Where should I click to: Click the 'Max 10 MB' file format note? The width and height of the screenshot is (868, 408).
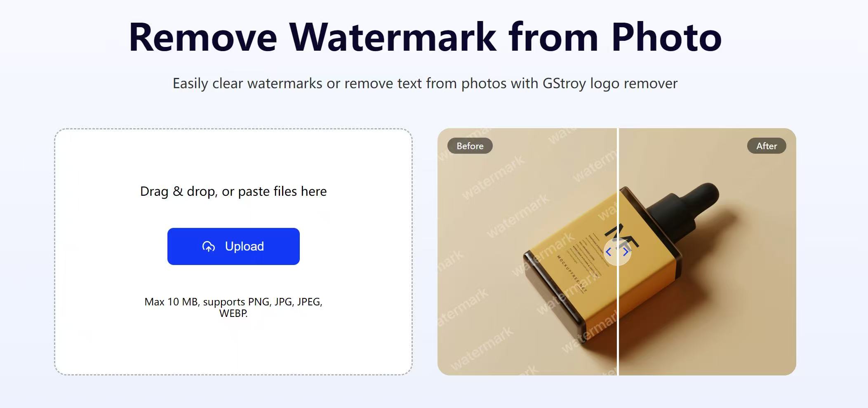coord(233,307)
